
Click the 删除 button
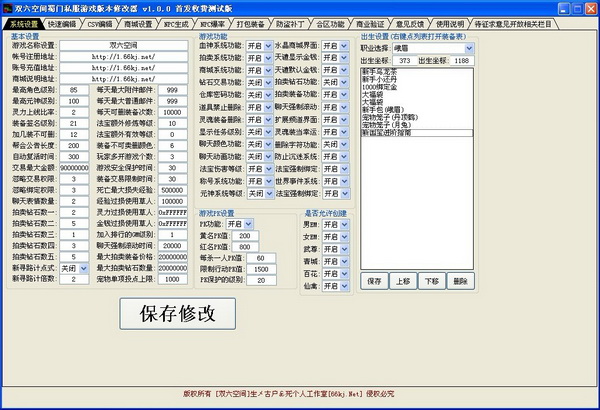pos(458,282)
